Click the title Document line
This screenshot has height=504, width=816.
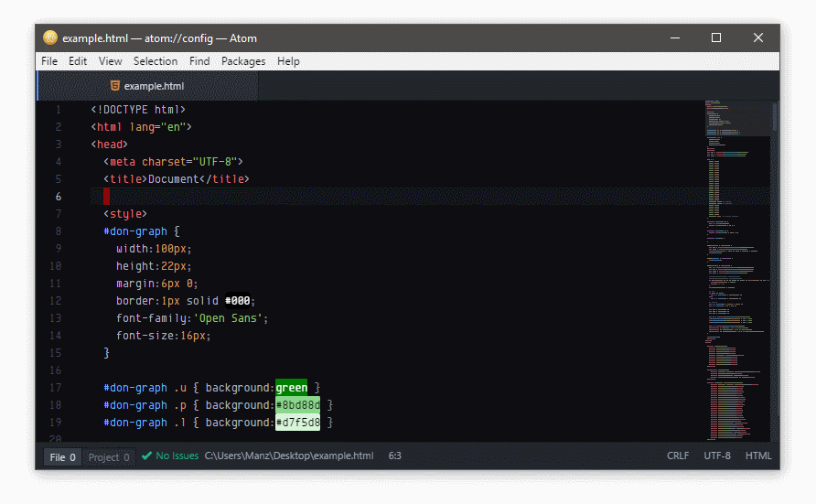click(177, 179)
